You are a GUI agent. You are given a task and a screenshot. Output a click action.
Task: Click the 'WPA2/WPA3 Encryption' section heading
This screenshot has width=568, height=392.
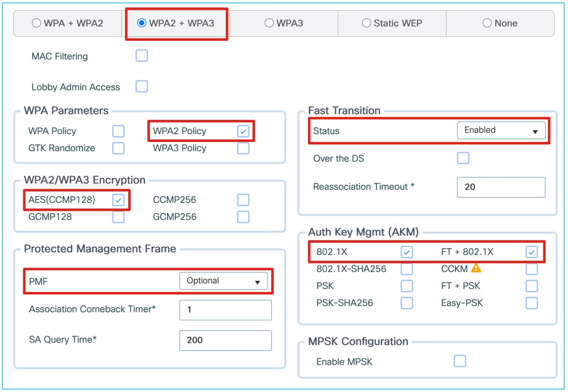[x=84, y=180]
